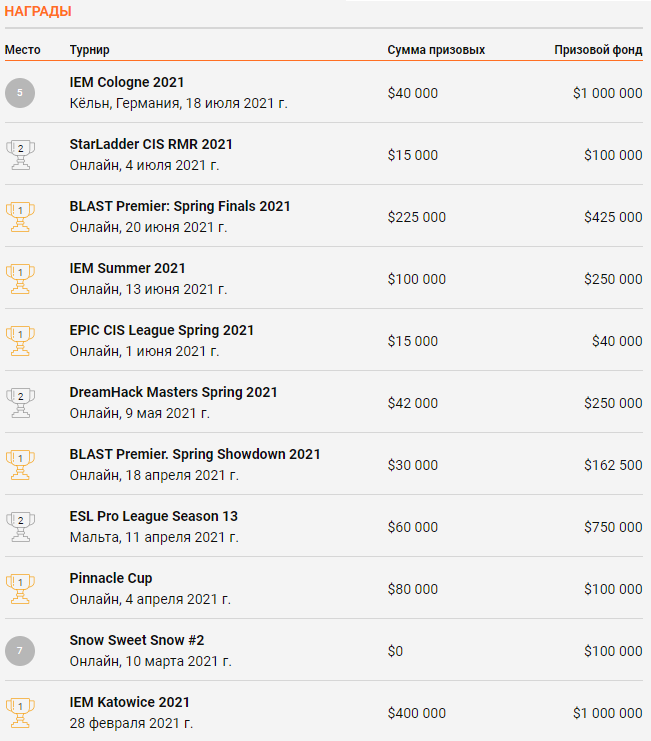
Task: Click the 7th place badge for Snow Sweet Snow #2
Action: [20, 651]
